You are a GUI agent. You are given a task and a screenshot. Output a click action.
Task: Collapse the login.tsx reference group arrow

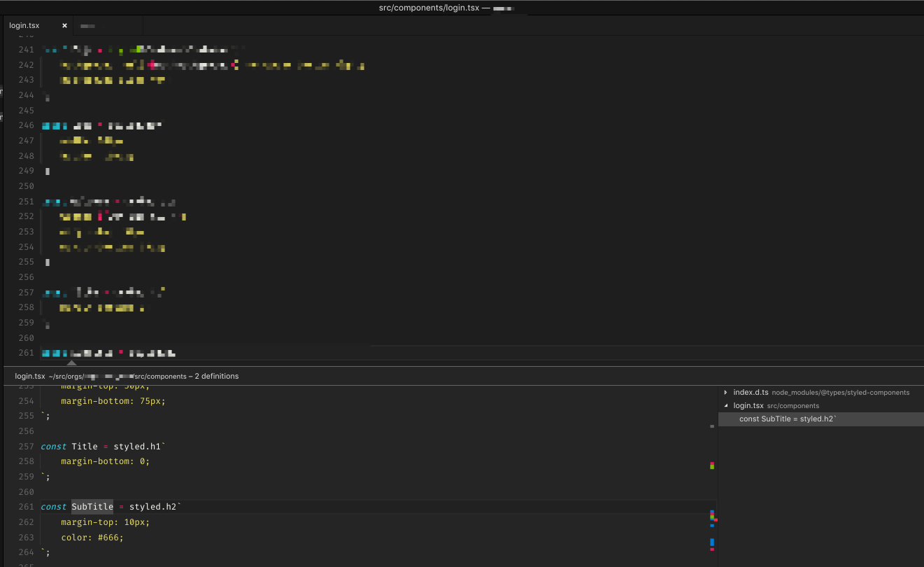click(x=725, y=406)
